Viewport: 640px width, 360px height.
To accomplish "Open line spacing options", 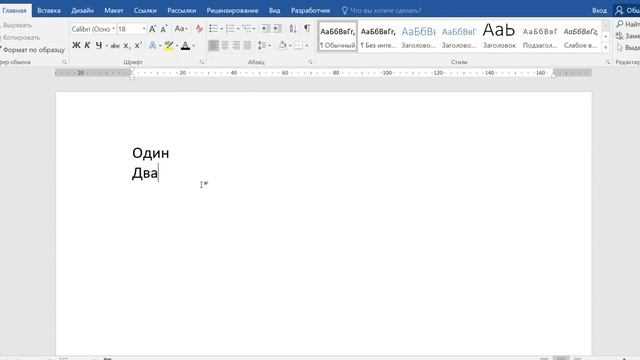I will point(264,45).
